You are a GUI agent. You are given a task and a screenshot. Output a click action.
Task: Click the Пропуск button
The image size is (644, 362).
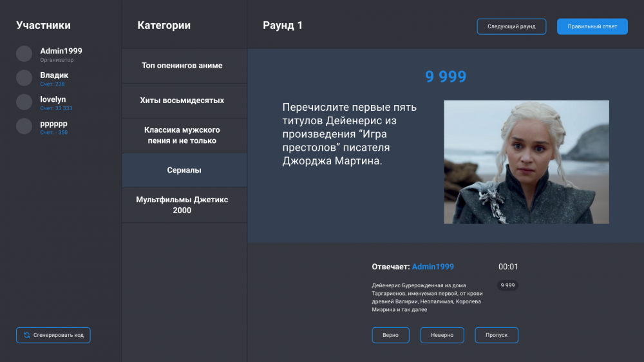tap(497, 335)
